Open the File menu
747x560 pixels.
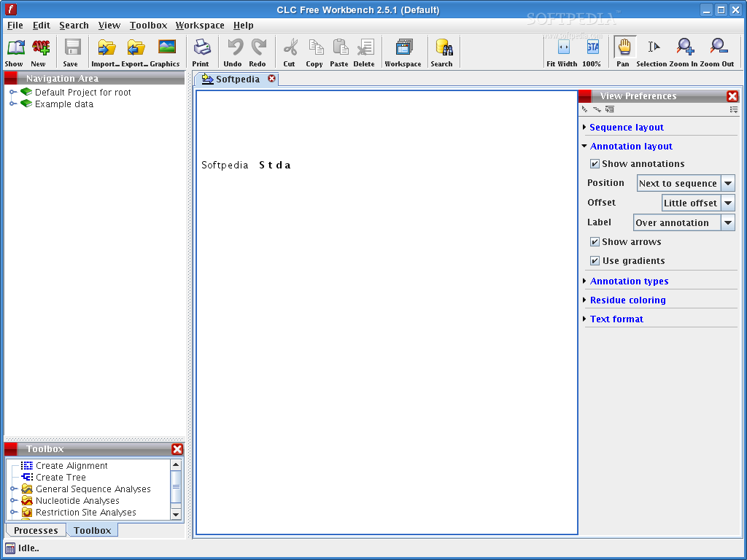pos(15,26)
